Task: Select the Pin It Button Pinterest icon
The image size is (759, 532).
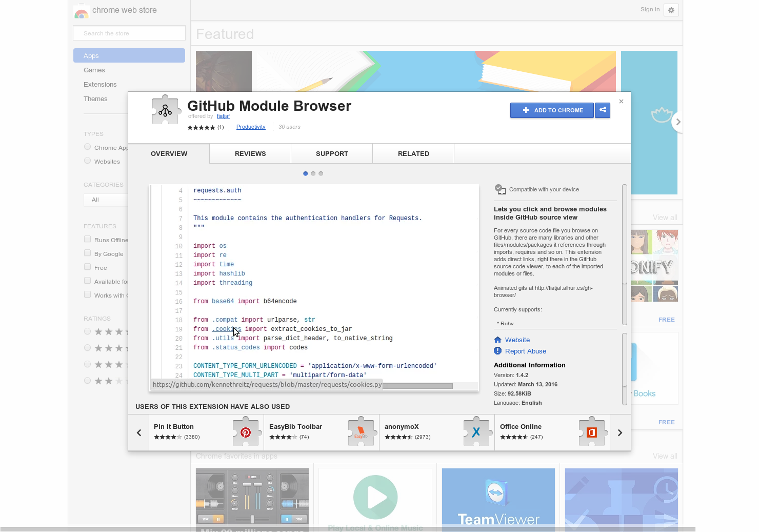Action: pyautogui.click(x=246, y=431)
